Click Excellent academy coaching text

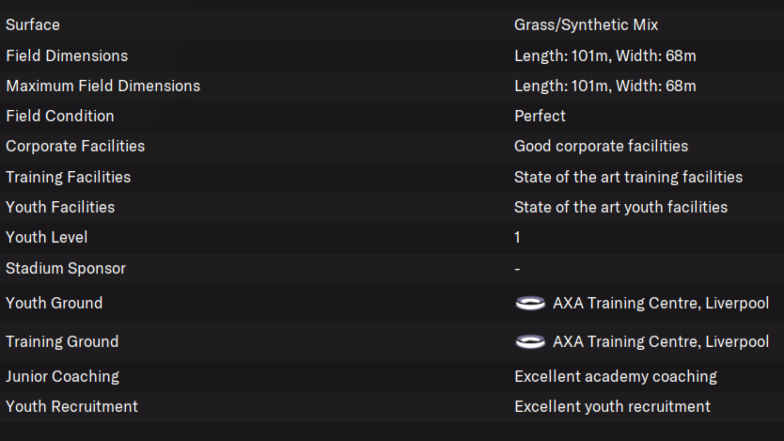(616, 376)
